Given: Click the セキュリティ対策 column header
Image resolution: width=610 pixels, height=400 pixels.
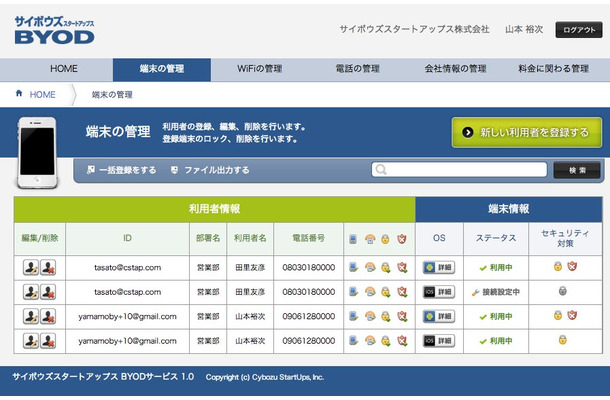Looking at the screenshot, I should point(565,238).
